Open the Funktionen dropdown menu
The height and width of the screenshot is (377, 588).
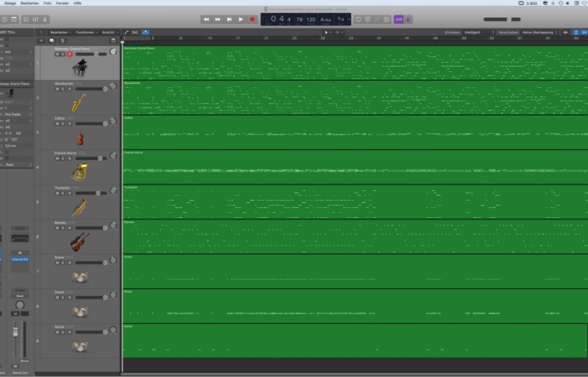(x=87, y=32)
